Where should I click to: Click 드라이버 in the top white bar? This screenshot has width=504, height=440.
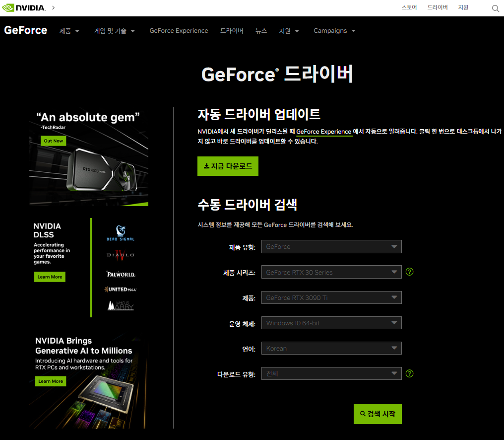[438, 7]
